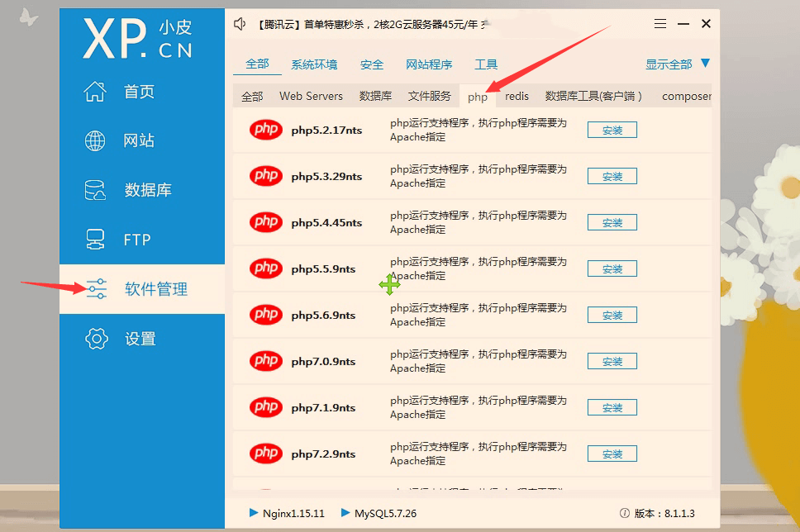Install php7.1.9nts with 安装 button
This screenshot has height=532, width=800.
[612, 407]
